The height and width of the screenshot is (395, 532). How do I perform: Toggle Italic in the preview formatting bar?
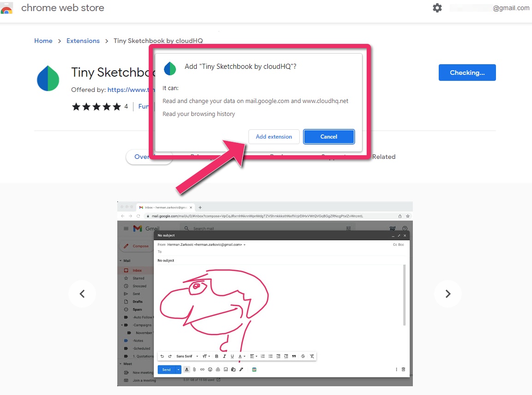pos(224,356)
